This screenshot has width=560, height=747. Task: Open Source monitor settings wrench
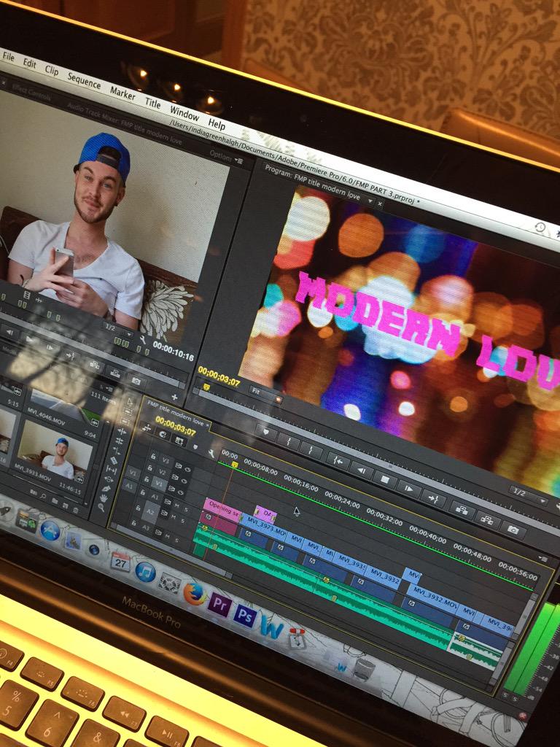143,340
